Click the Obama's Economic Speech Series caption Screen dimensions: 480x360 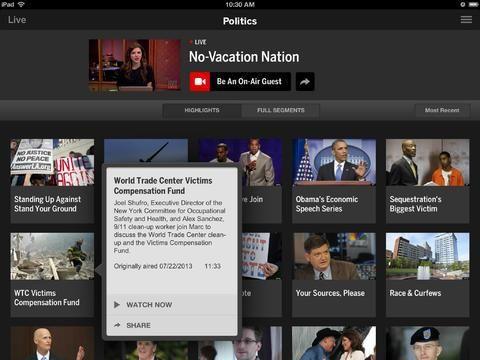tap(327, 204)
